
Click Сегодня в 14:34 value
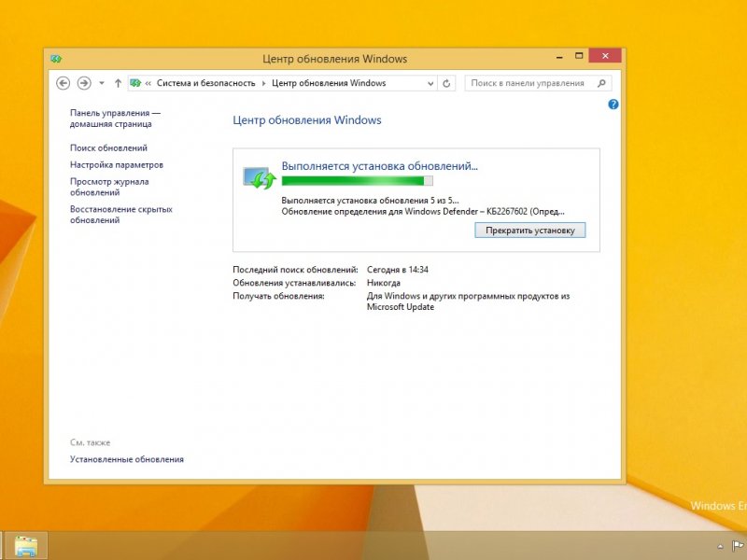coord(398,270)
